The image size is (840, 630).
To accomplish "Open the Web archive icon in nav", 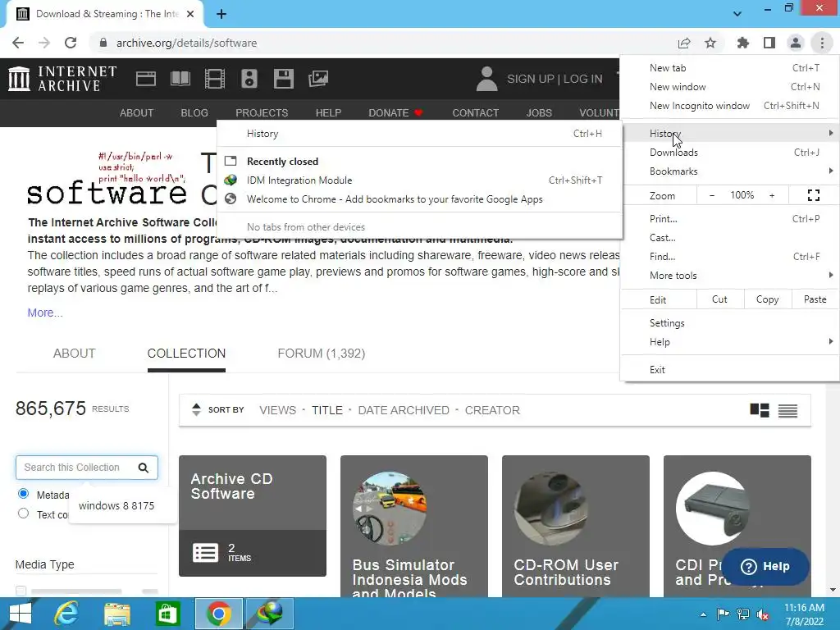I will (146, 79).
